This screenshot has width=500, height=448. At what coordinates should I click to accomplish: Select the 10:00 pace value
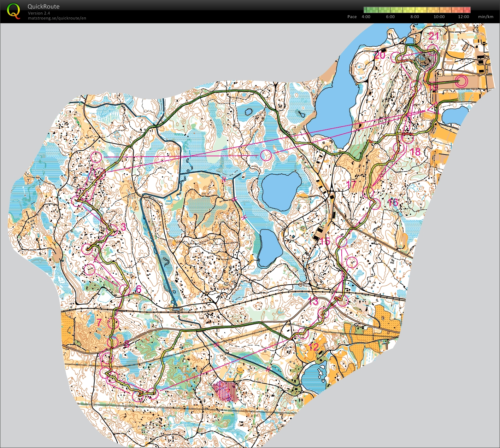[x=439, y=17]
